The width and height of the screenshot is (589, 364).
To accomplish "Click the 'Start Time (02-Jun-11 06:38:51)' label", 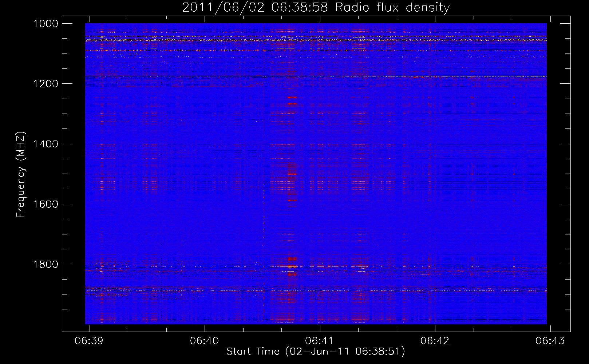I will [316, 352].
